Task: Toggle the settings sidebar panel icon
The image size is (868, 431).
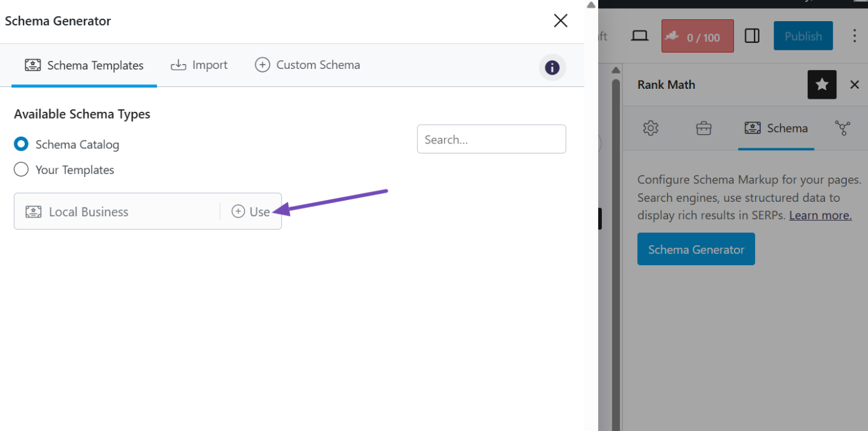Action: click(752, 35)
